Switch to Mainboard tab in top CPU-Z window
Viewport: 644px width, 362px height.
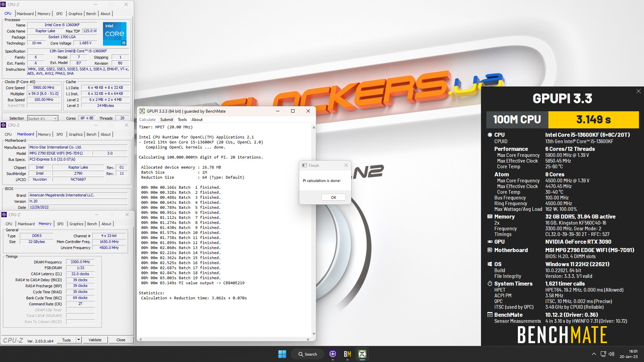pos(25,14)
